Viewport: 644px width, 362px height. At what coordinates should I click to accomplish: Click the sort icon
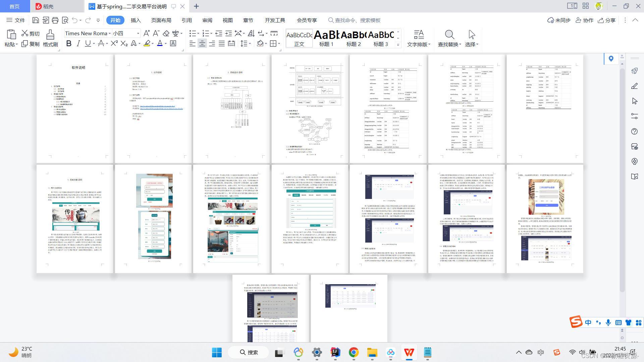[252, 33]
